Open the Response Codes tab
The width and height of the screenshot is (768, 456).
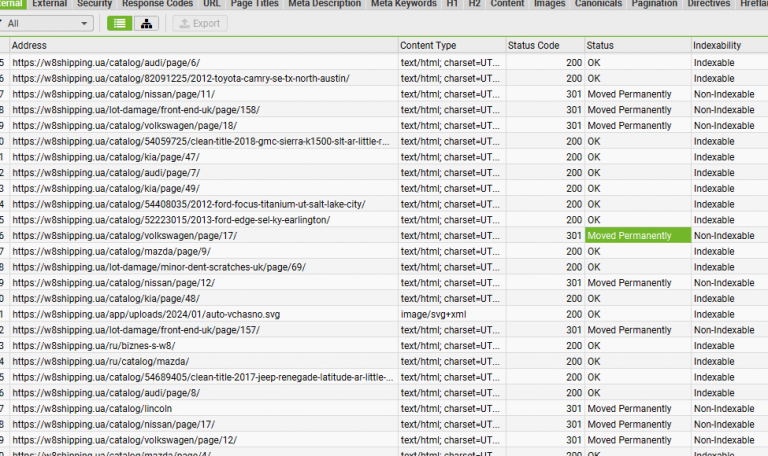coord(157,4)
